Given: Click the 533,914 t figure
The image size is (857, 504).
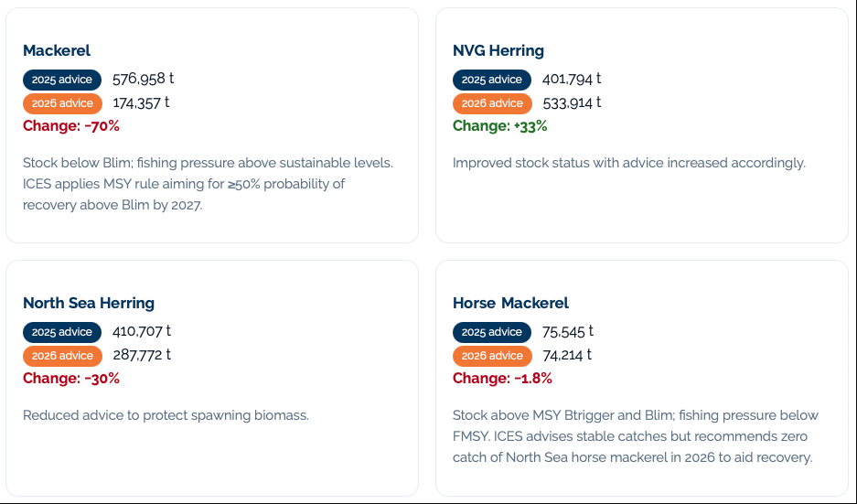Looking at the screenshot, I should [572, 102].
